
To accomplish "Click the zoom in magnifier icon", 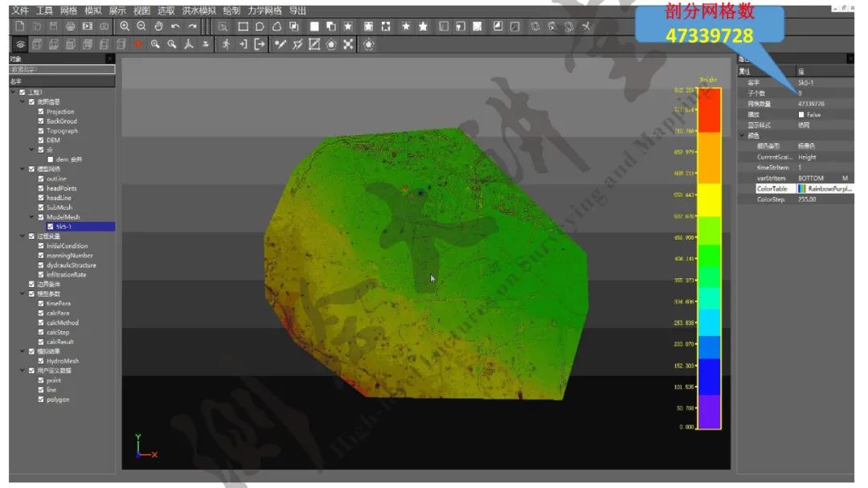I will coord(125,27).
